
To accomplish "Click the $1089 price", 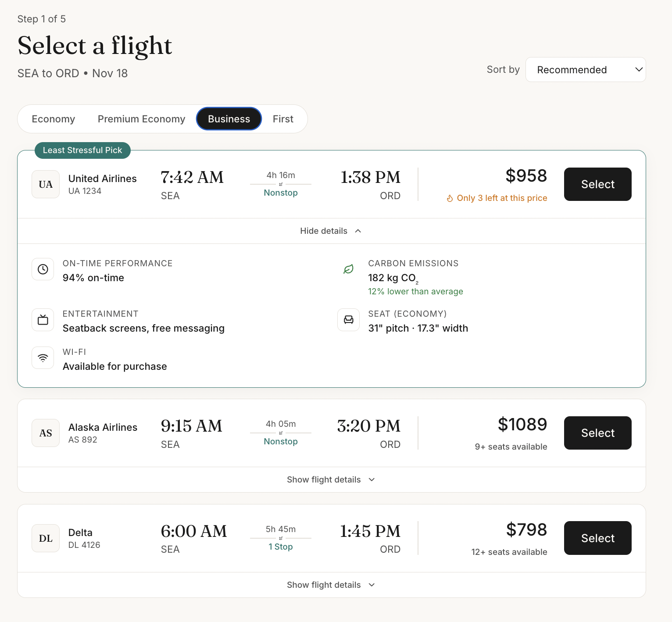I will tap(522, 425).
